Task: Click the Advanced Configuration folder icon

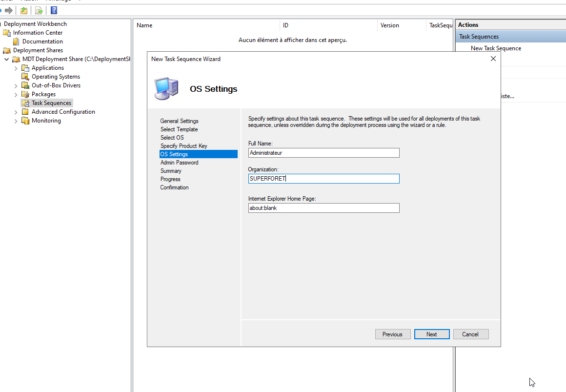Action: pyautogui.click(x=25, y=112)
